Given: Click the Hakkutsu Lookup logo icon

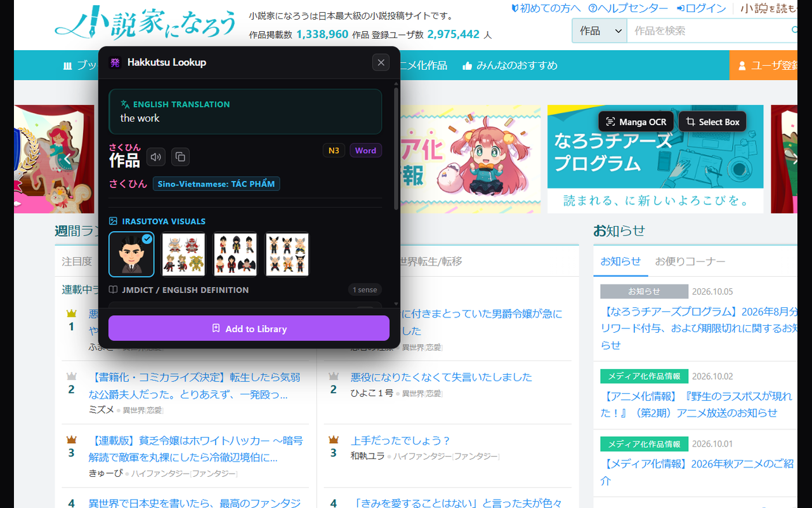Looking at the screenshot, I should pos(115,62).
